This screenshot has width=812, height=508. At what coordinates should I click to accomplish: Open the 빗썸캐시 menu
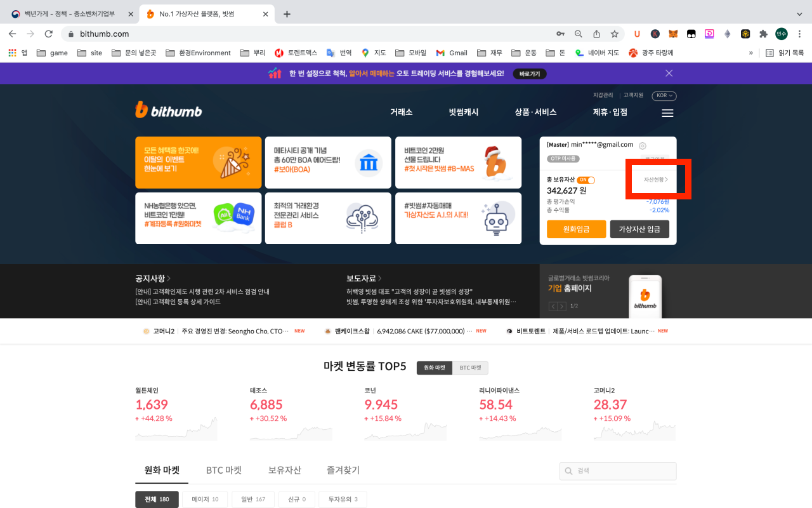pos(464,112)
